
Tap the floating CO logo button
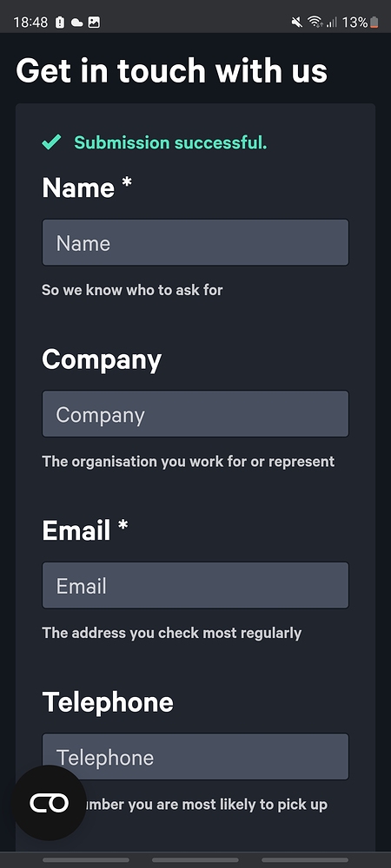click(x=50, y=802)
